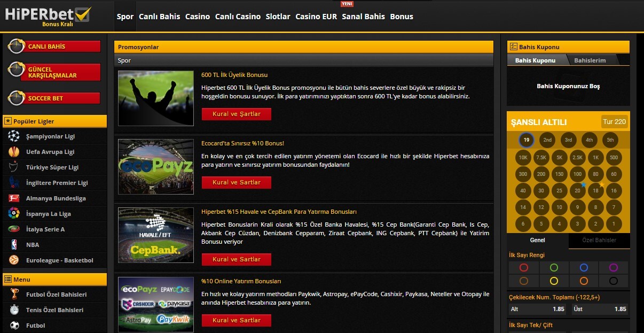This screenshot has width=644, height=333.
Task: Click the NBA logo icon
Action: click(x=14, y=245)
